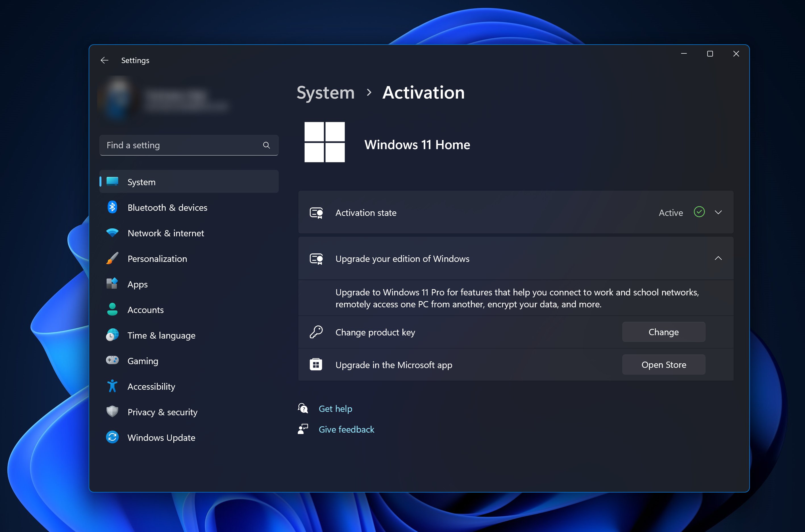Click the Personalization paintbrush icon
Viewport: 805px width, 532px height.
(x=112, y=258)
